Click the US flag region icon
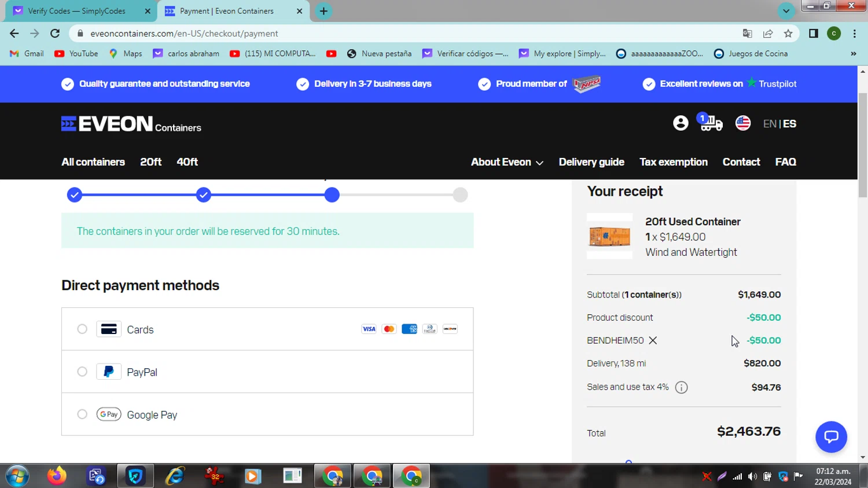This screenshot has height=488, width=868. coord(743,123)
